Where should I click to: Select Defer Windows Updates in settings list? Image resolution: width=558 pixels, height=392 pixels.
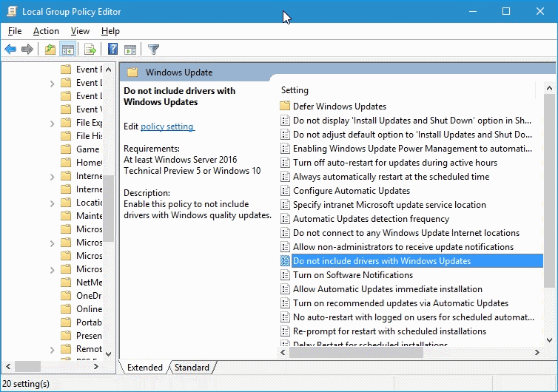pos(340,107)
